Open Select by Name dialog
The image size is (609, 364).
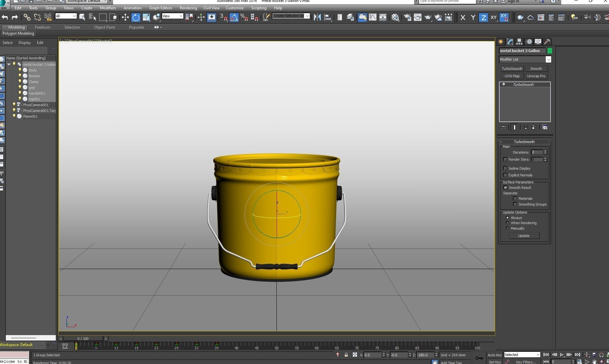[92, 17]
